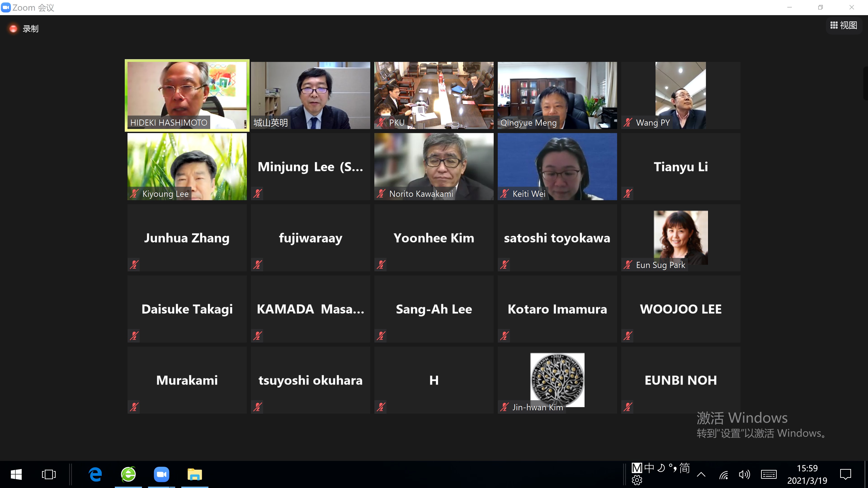
Task: Toggle the 中 Chinese input mode indicator
Action: [649, 468]
